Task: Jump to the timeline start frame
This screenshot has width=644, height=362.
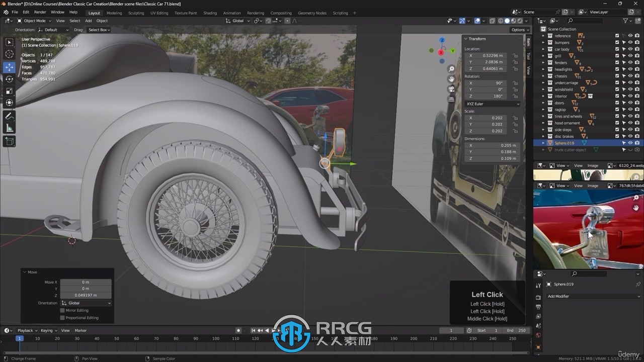Action: tap(254, 330)
